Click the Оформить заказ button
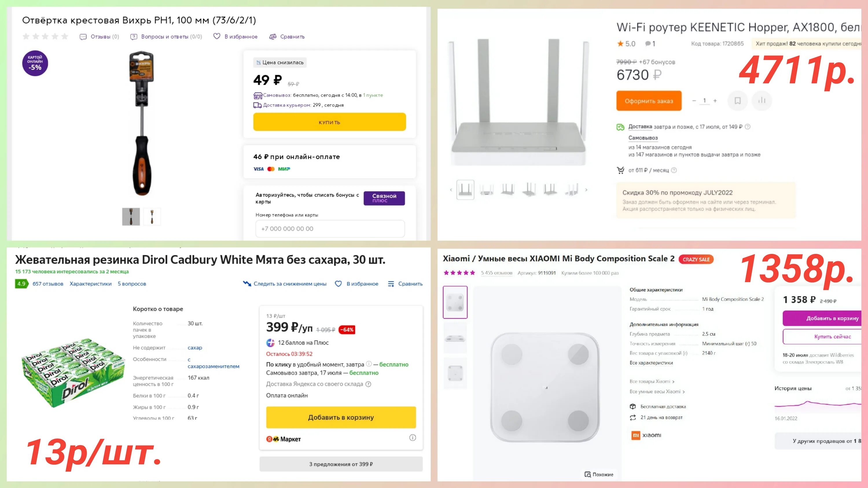Viewport: 868px width, 488px height. (x=649, y=101)
